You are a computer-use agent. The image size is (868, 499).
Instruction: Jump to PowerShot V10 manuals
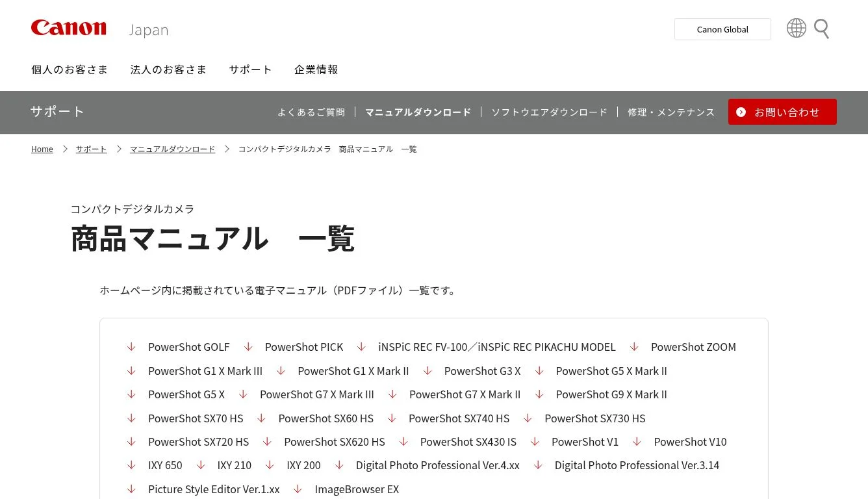coord(690,442)
